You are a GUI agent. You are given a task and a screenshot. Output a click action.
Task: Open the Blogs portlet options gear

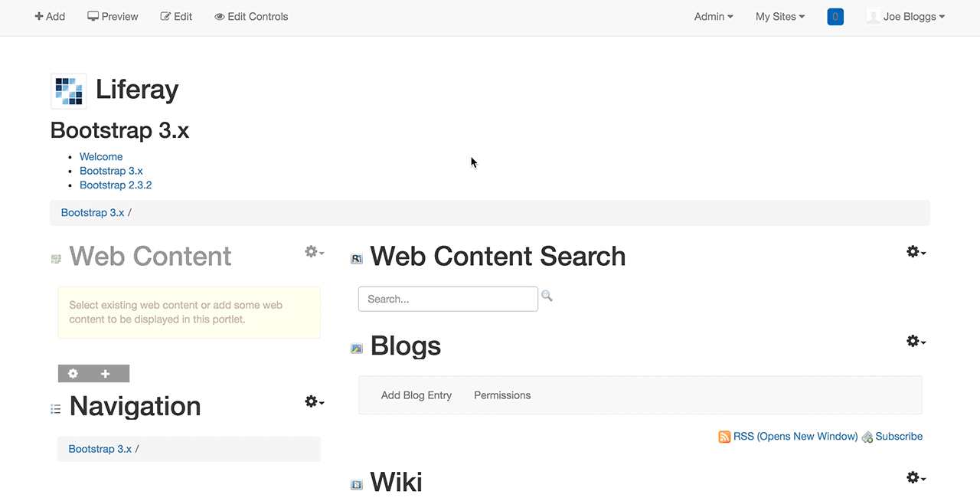click(913, 341)
